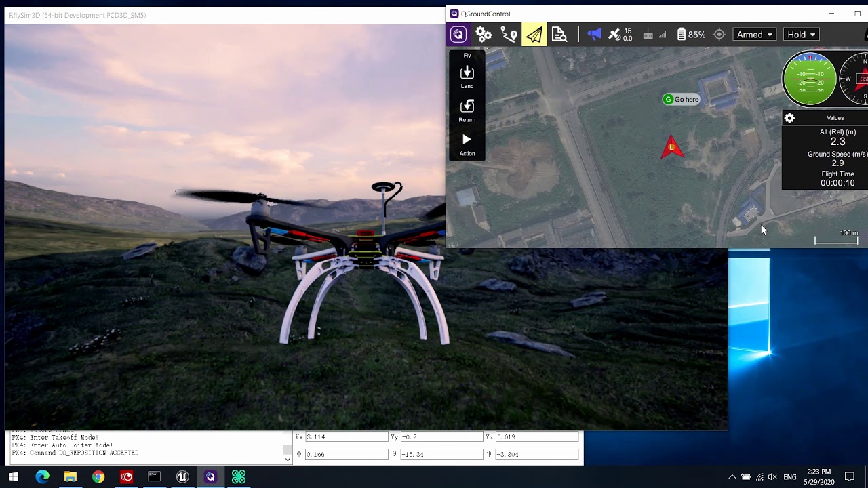Open green drone app in taskbar
The height and width of the screenshot is (488, 868).
[x=239, y=477]
